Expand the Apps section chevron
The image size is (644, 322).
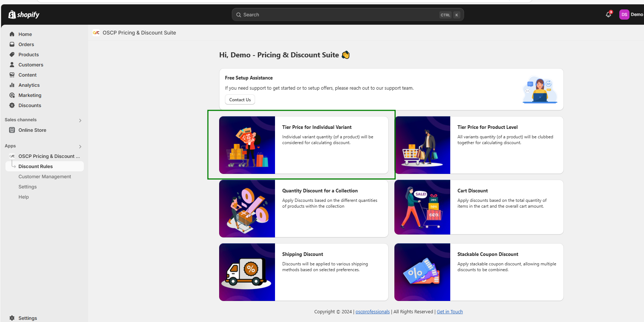[x=80, y=146]
